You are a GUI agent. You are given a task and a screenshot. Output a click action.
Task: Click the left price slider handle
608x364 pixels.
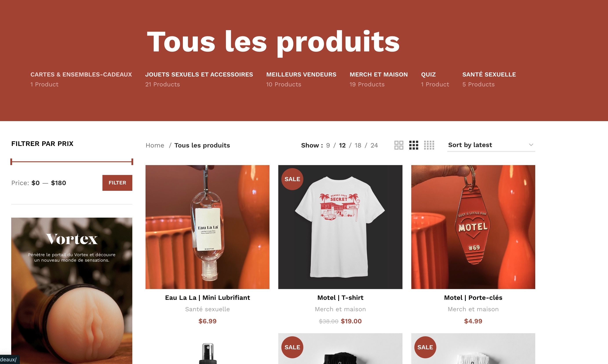click(x=11, y=162)
